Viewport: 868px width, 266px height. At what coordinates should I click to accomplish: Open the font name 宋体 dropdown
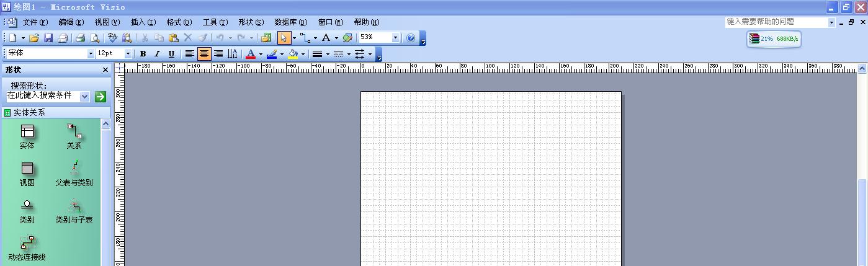point(91,54)
